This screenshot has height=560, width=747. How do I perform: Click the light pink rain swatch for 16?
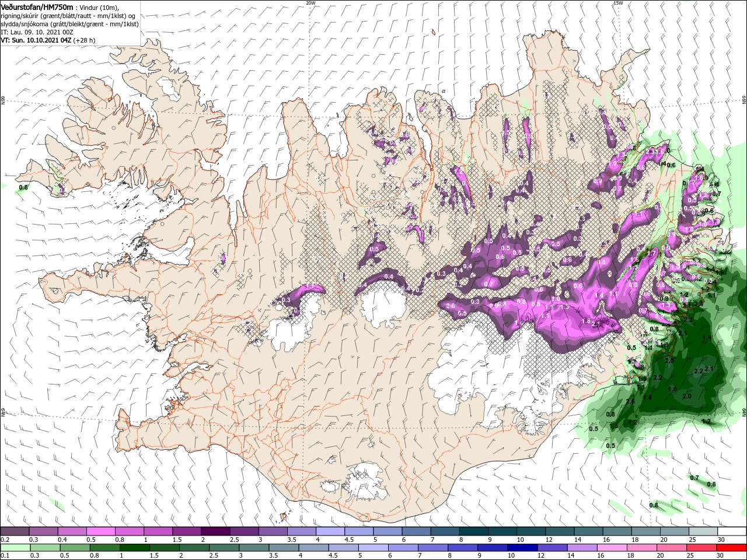tap(613, 548)
